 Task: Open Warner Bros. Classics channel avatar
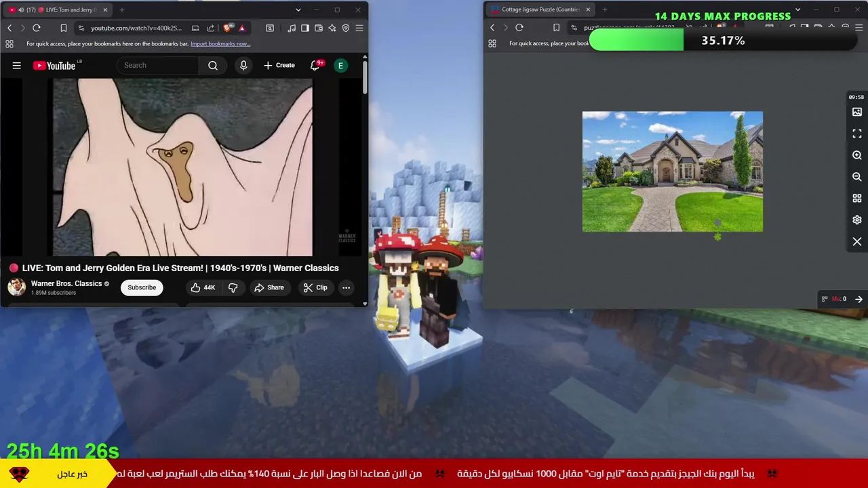[x=17, y=287]
